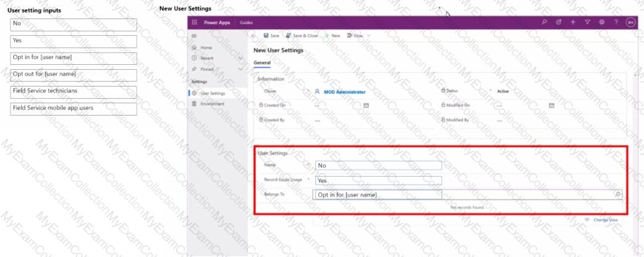Collapse the hamburger navigation menu
Viewport: 644px width, 257px height.
point(195,36)
